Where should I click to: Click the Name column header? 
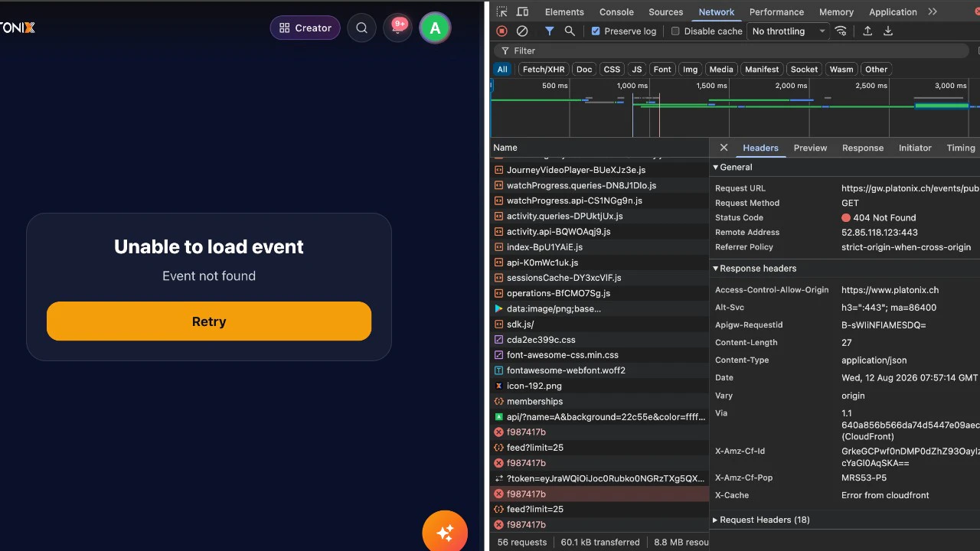tap(599, 148)
